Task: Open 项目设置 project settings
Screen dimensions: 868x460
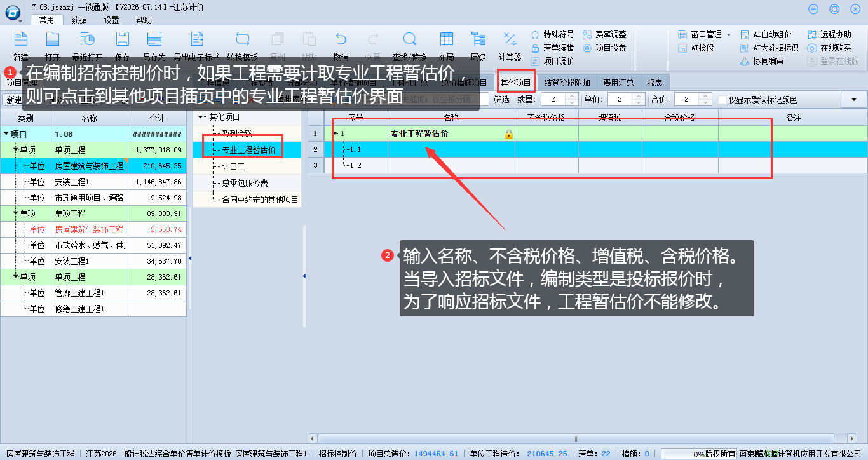Action: (x=604, y=48)
